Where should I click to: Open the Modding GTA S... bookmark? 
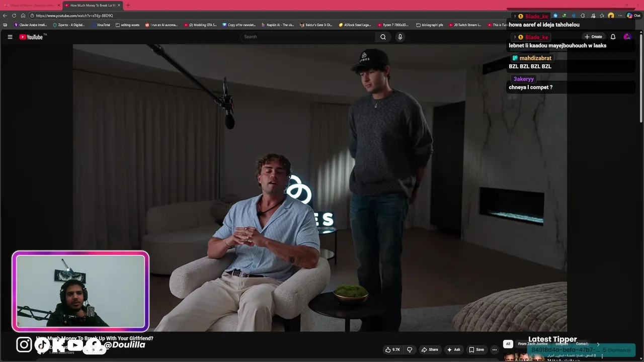200,25
